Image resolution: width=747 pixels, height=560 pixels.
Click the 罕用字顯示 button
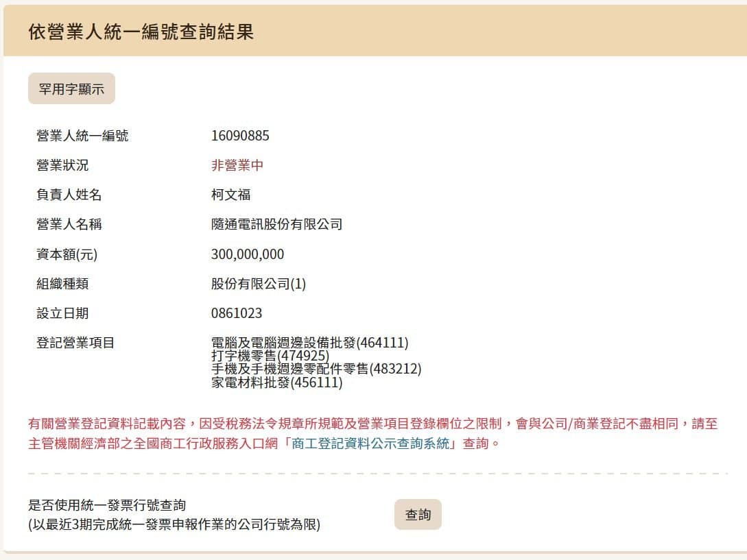coord(71,88)
